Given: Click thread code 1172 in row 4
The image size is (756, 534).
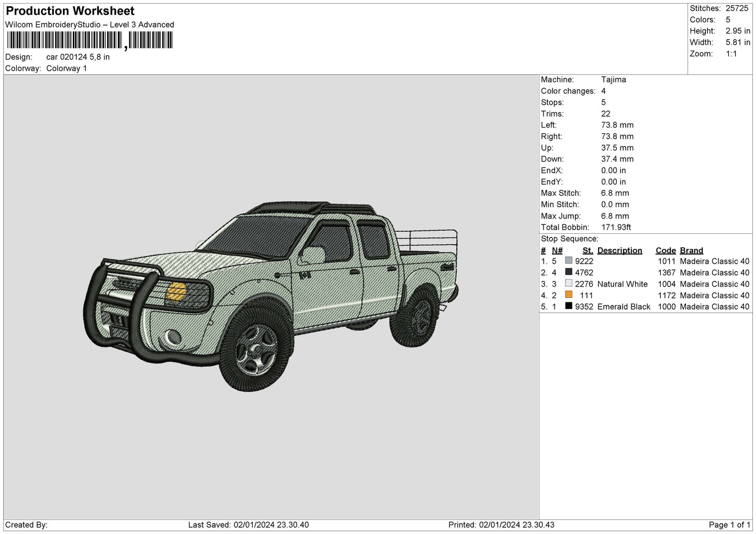Looking at the screenshot, I should coord(667,296).
